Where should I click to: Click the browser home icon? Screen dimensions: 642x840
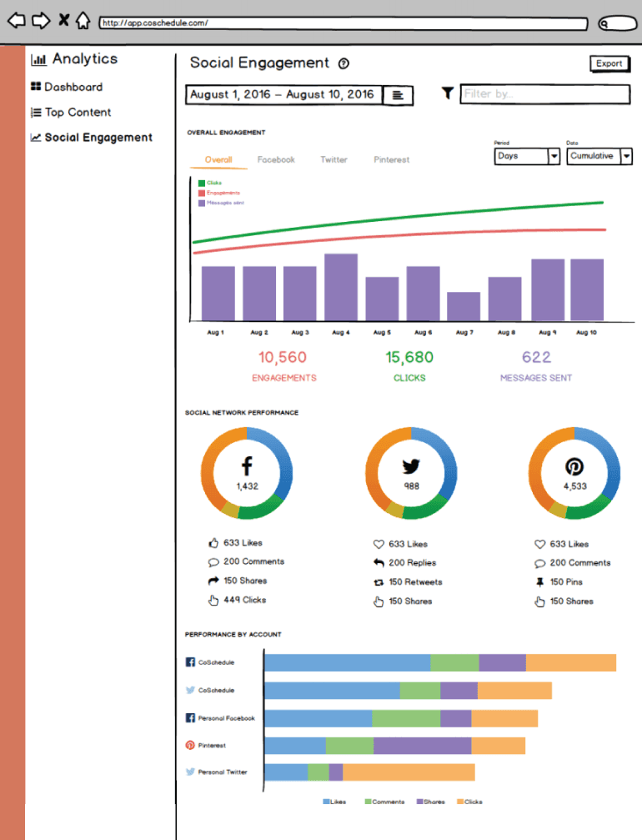pyautogui.click(x=83, y=21)
